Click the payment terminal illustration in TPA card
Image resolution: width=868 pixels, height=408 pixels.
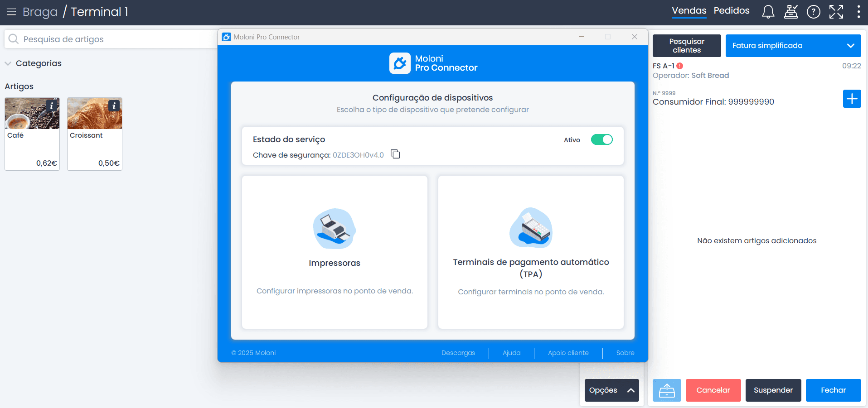click(531, 228)
